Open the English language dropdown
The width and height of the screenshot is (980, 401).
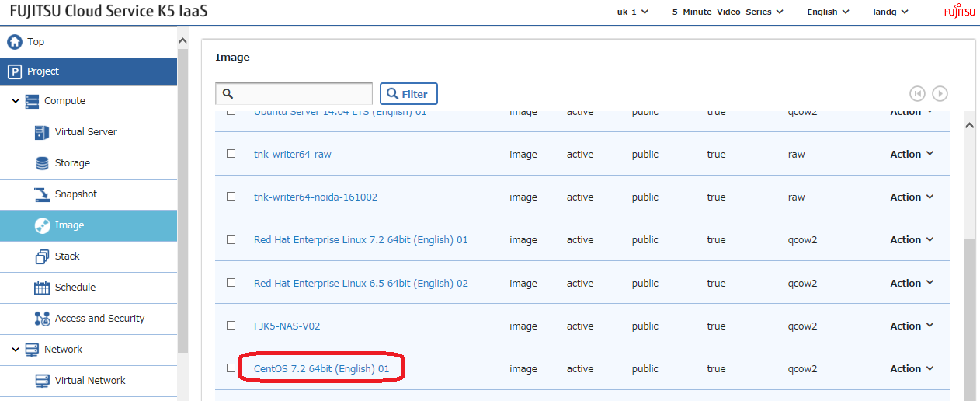point(828,12)
